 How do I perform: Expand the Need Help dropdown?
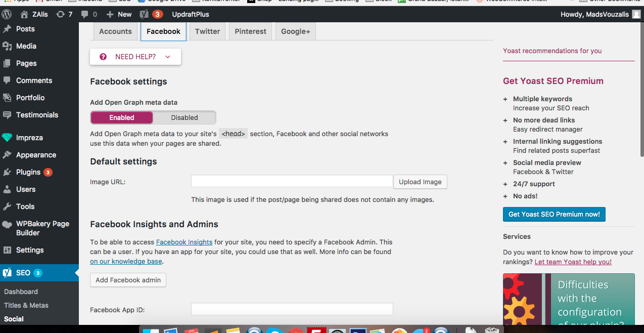pos(135,57)
